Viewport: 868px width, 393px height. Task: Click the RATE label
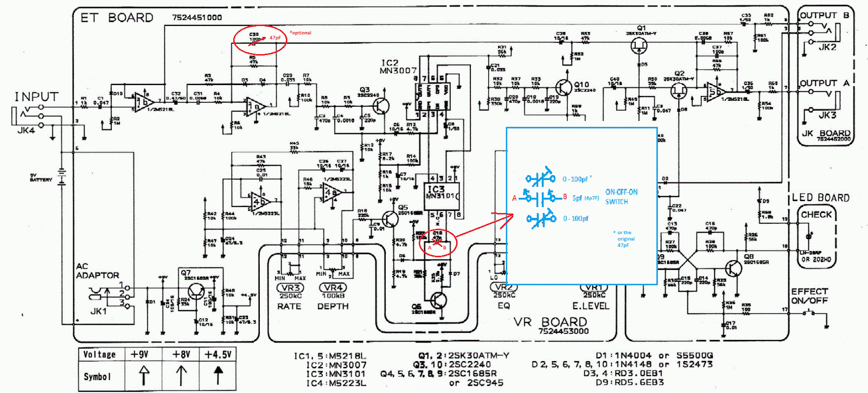point(289,306)
